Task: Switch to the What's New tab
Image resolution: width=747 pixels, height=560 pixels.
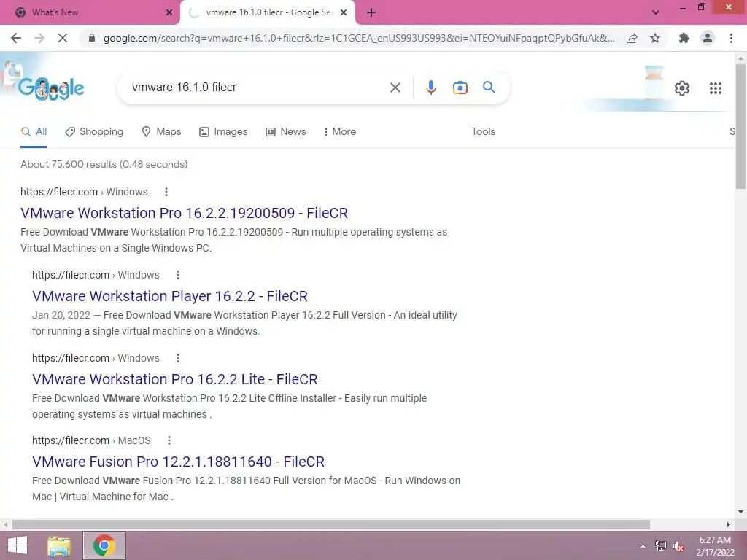Action: point(90,13)
